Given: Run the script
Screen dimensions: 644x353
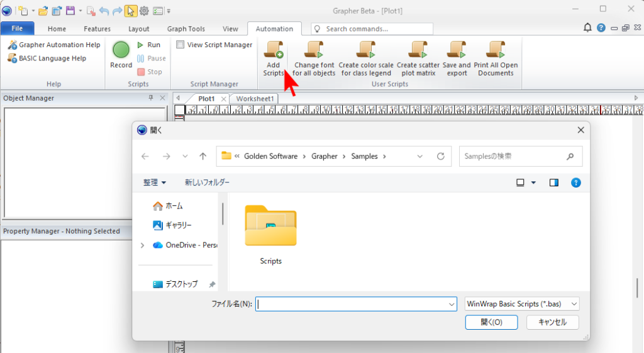Looking at the screenshot, I should 148,45.
